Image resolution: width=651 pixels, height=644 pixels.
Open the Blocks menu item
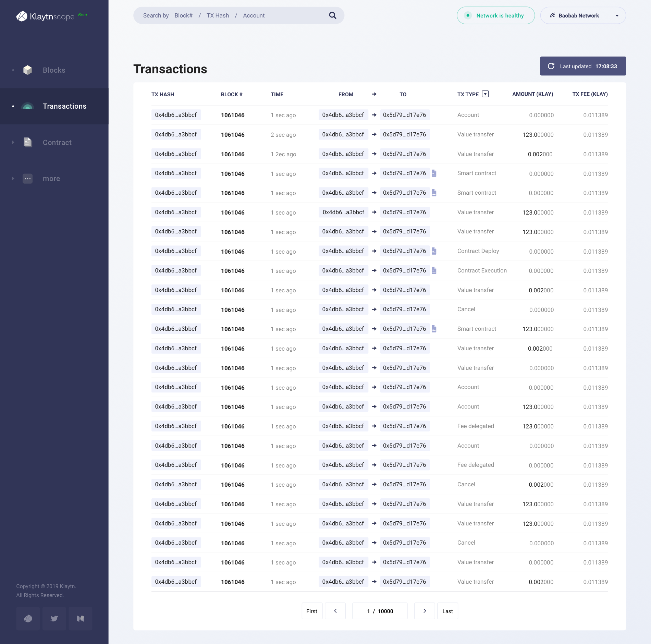tap(54, 70)
